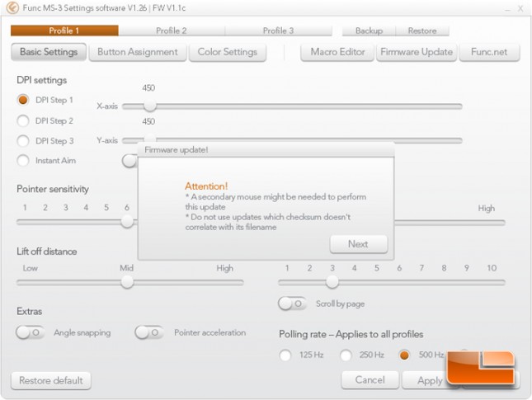
Task: Switch to Profile 2 tab
Action: click(x=172, y=31)
